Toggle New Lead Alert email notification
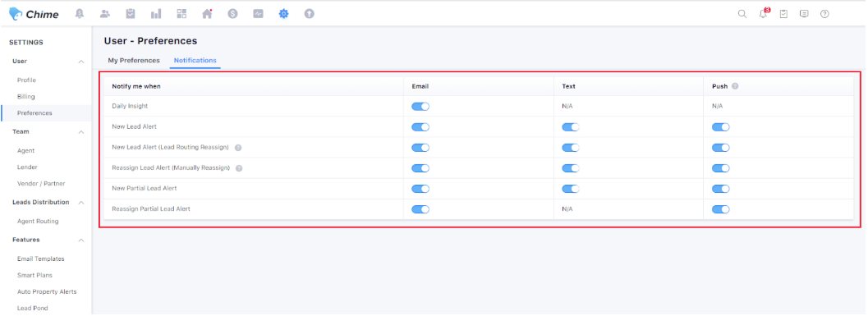 [x=420, y=126]
